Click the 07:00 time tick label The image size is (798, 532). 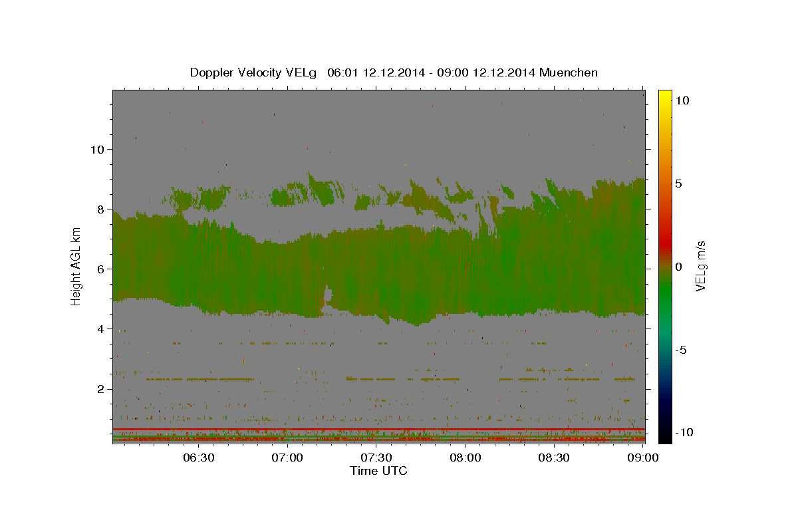(x=288, y=458)
